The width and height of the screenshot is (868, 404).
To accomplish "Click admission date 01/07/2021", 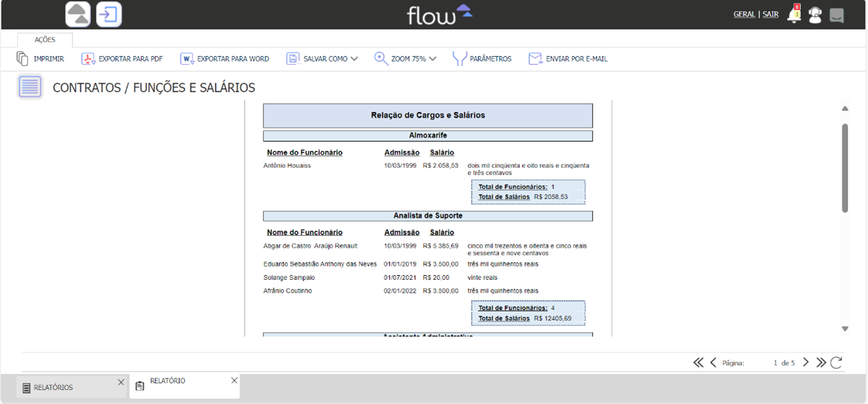I will [400, 277].
